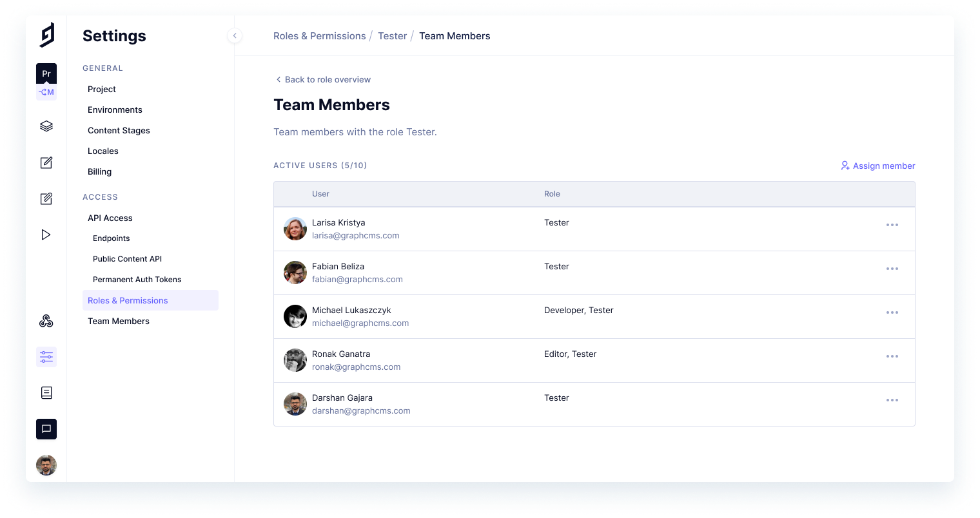Open the webhooks icon in sidebar
Screen dimensions: 980x518
[x=46, y=321]
